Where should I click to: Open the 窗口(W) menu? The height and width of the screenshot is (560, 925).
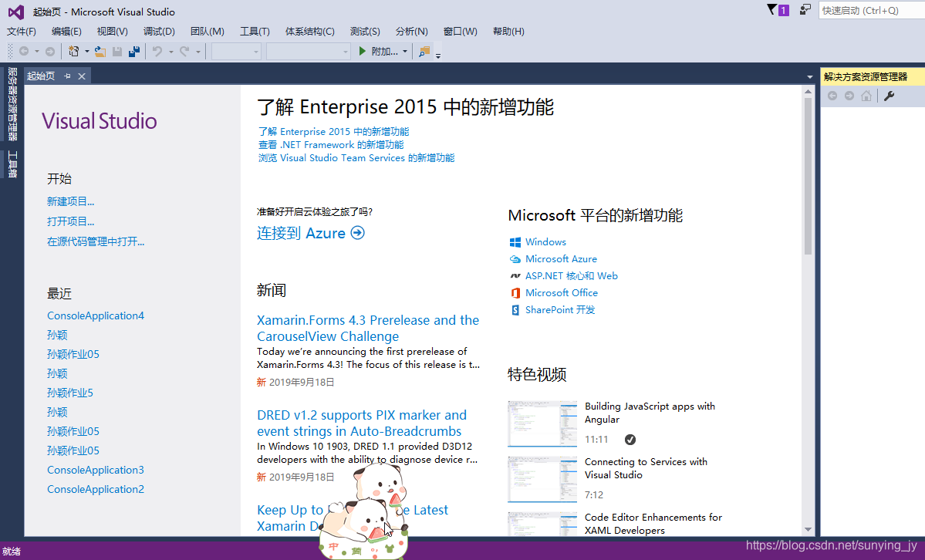tap(460, 32)
